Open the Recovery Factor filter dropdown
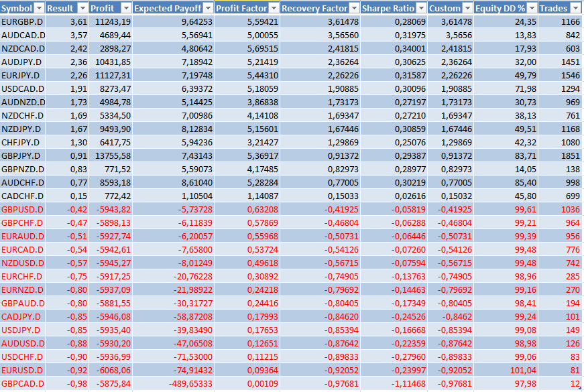584x392 pixels. point(355,8)
